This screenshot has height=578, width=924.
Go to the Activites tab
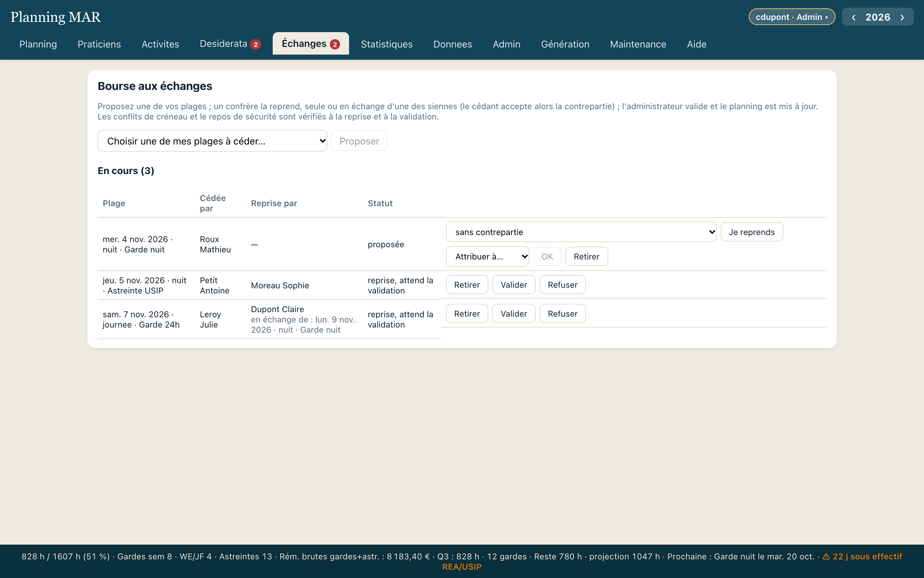click(x=160, y=44)
